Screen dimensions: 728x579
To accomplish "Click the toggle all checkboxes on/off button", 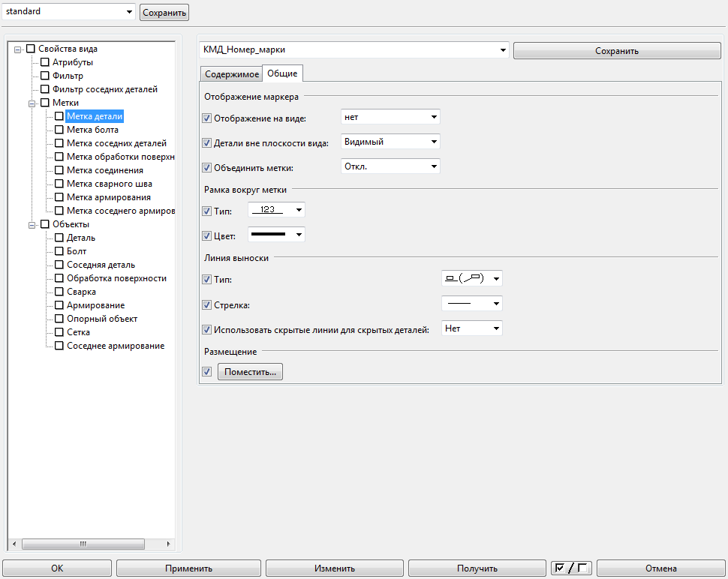I will point(571,568).
